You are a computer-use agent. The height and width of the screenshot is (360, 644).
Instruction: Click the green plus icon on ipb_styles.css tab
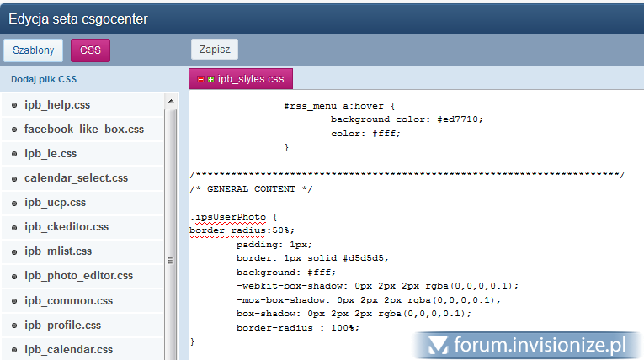point(210,80)
